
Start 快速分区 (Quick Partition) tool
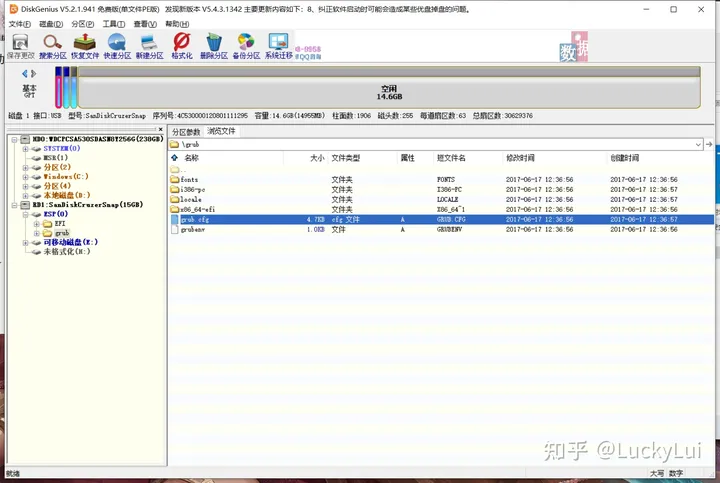118,47
